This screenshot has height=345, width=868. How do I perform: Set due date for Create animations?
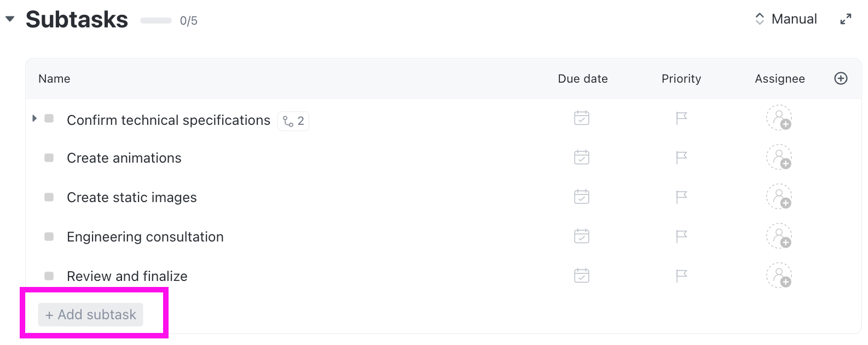pyautogui.click(x=581, y=158)
